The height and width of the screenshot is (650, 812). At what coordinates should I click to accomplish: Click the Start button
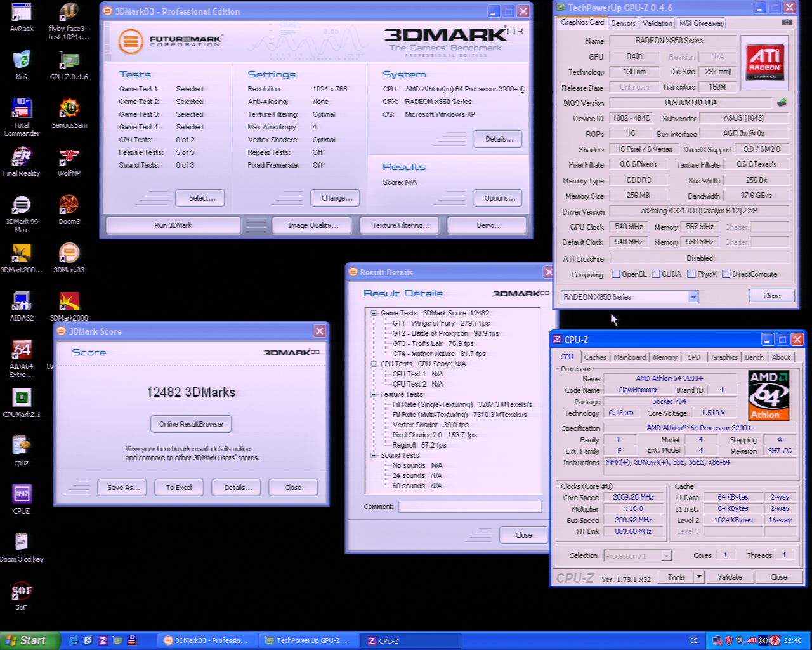point(30,640)
